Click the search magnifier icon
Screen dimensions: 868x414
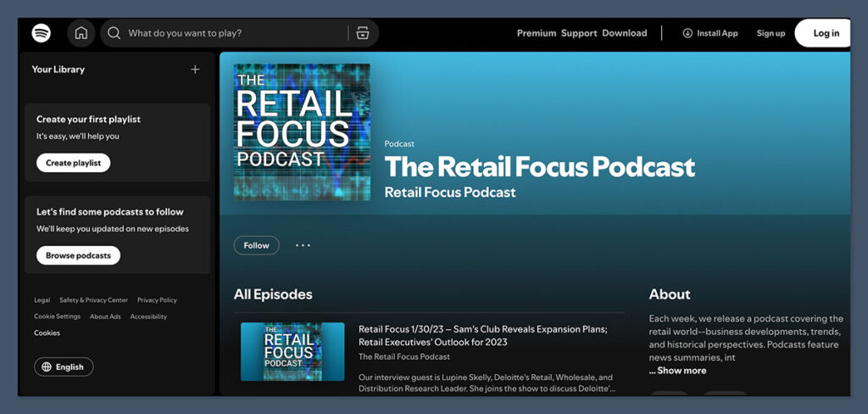[114, 33]
